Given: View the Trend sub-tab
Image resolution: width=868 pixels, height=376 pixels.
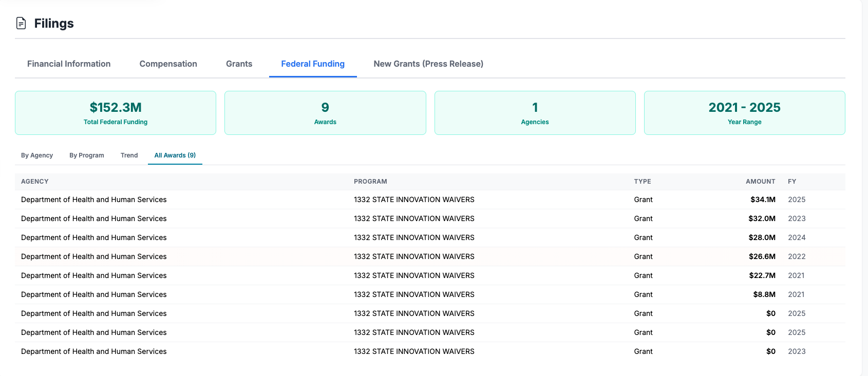Looking at the screenshot, I should point(129,155).
